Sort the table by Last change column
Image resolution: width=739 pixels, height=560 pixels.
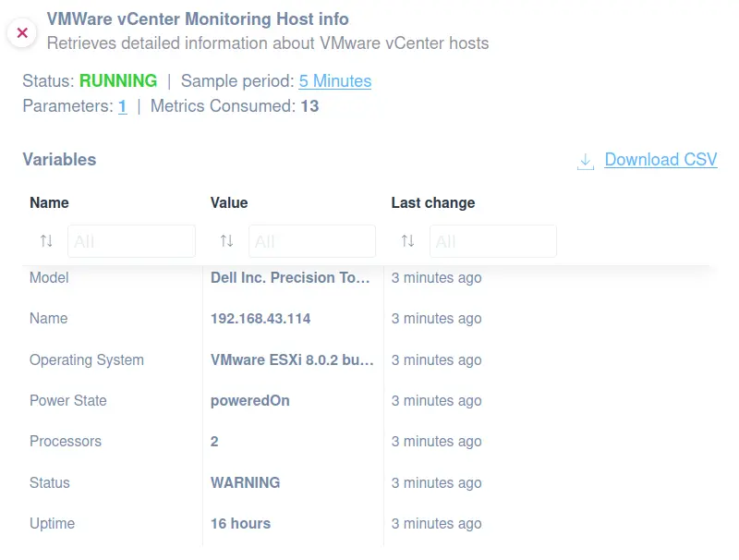point(407,241)
